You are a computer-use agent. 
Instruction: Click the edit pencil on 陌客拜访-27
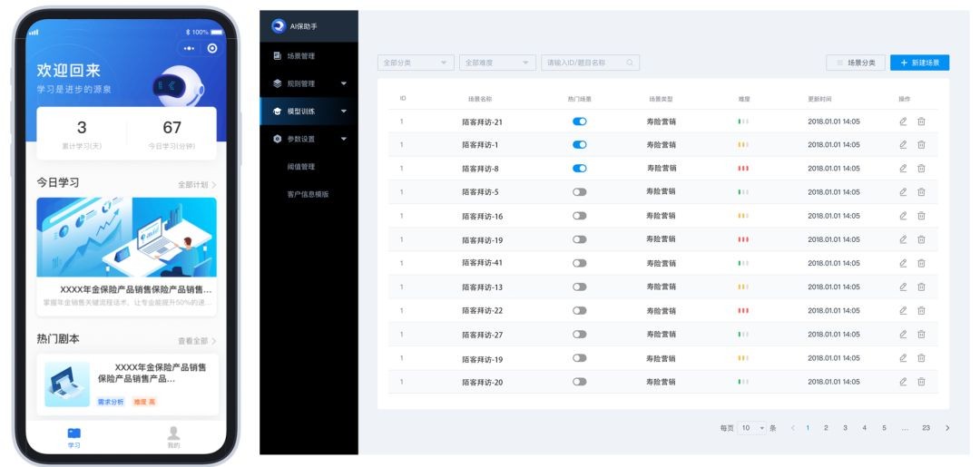pyautogui.click(x=903, y=335)
